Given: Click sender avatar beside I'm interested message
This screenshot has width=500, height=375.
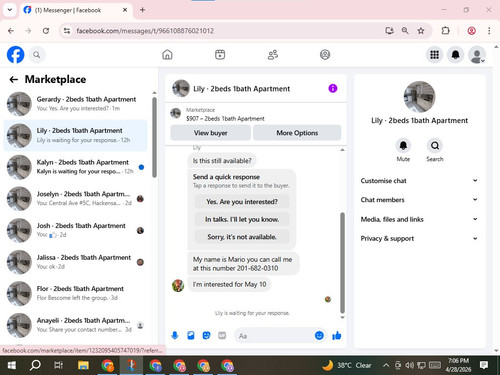Looking at the screenshot, I should click(178, 285).
